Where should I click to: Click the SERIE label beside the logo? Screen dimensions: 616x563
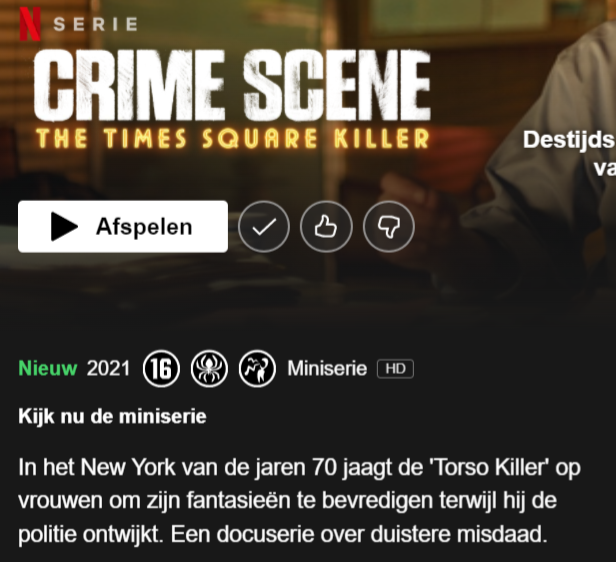(x=95, y=24)
